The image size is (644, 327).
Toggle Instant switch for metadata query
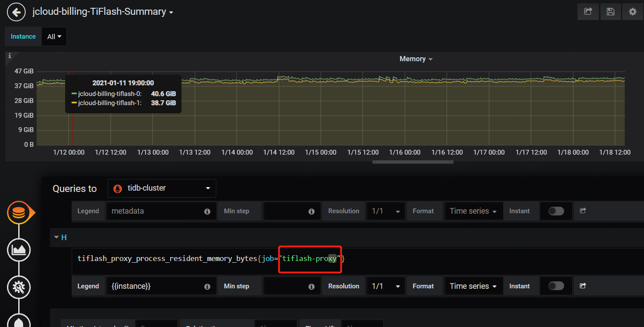[556, 211]
